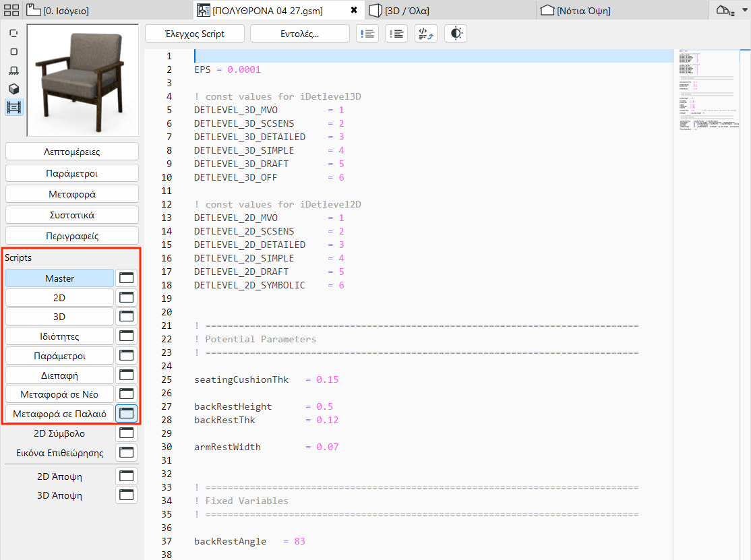Open the Εντολές dialog
This screenshot has height=560, width=751.
[x=299, y=33]
